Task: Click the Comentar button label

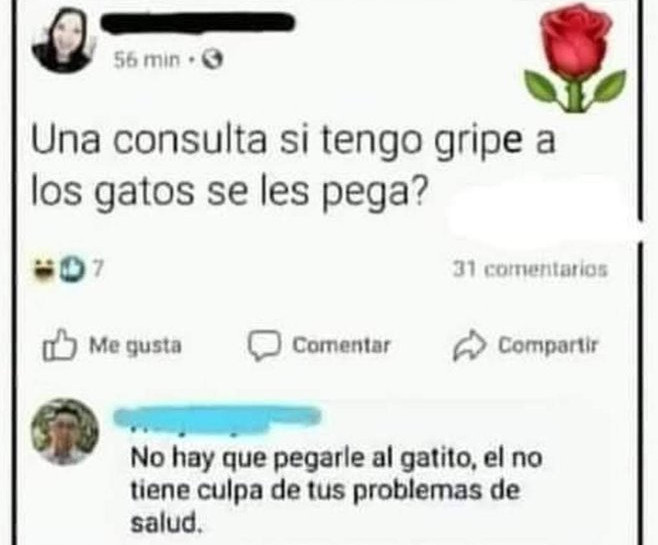Action: pos(341,345)
